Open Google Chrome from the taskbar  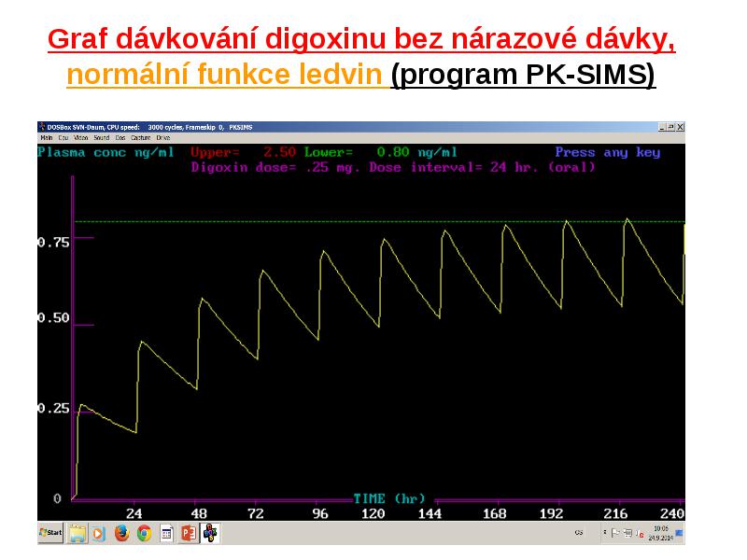tap(144, 533)
